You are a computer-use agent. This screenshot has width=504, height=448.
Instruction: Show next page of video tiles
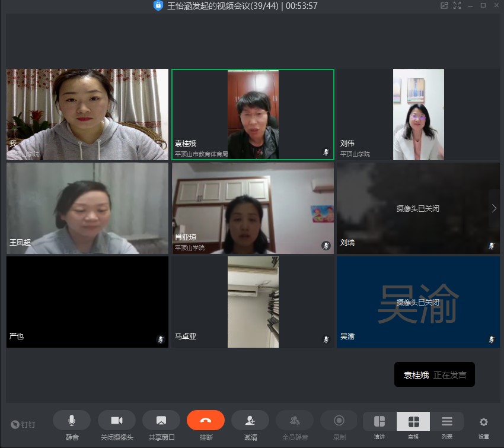(x=494, y=208)
